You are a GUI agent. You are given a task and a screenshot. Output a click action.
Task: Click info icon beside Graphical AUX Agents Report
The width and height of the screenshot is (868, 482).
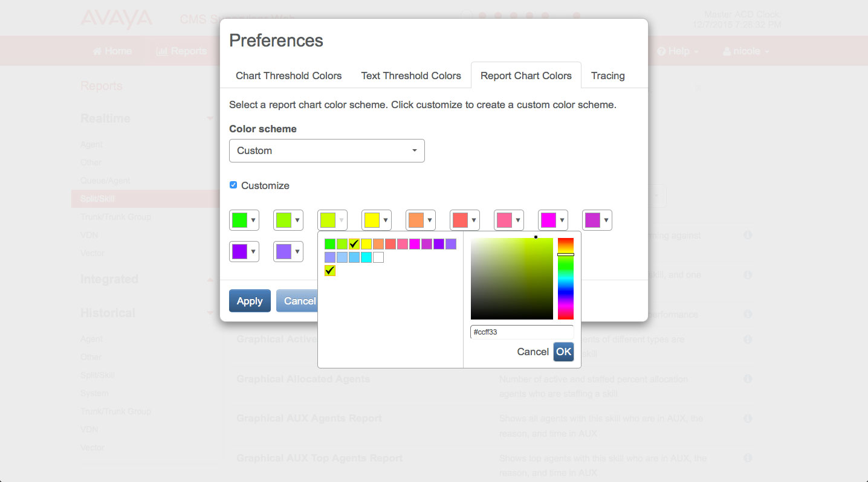pos(748,419)
